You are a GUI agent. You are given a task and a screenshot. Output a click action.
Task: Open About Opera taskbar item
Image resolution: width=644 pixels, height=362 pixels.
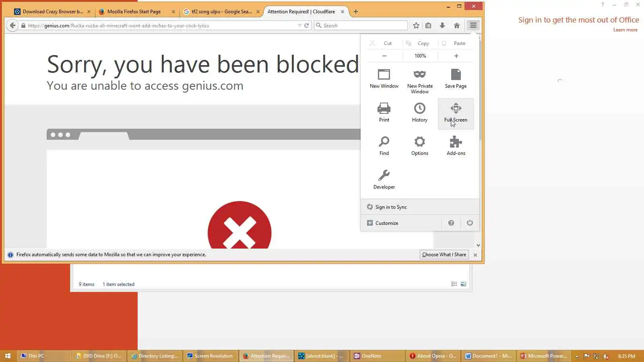coord(433,356)
